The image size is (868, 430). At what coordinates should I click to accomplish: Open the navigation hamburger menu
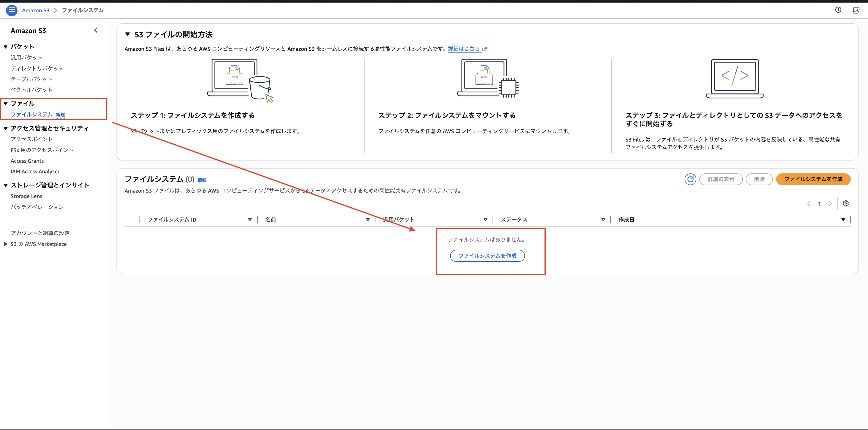11,10
